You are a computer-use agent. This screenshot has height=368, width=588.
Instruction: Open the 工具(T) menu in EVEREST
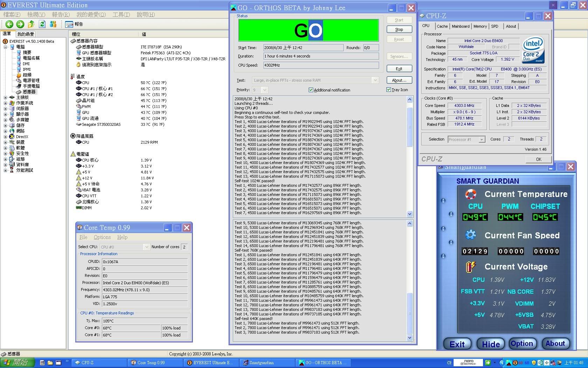[121, 14]
